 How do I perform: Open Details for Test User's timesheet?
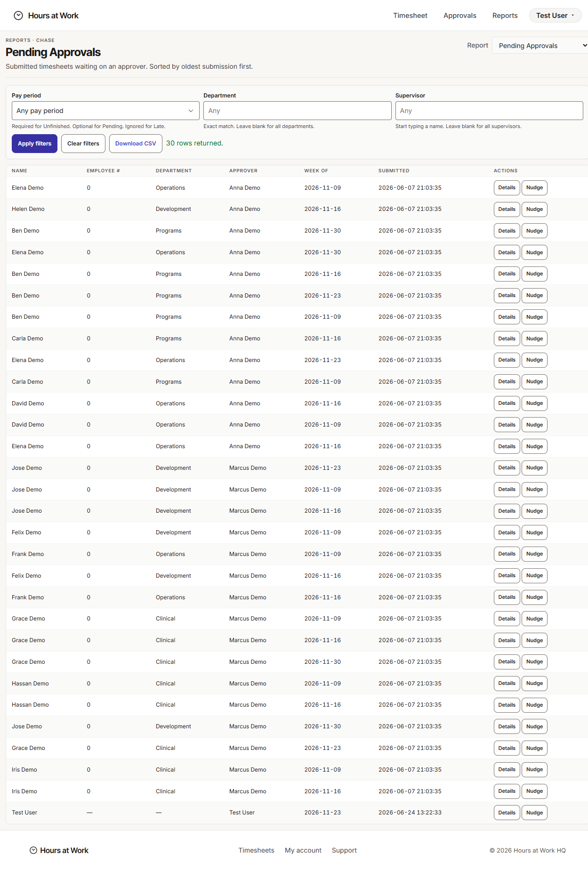coord(507,813)
